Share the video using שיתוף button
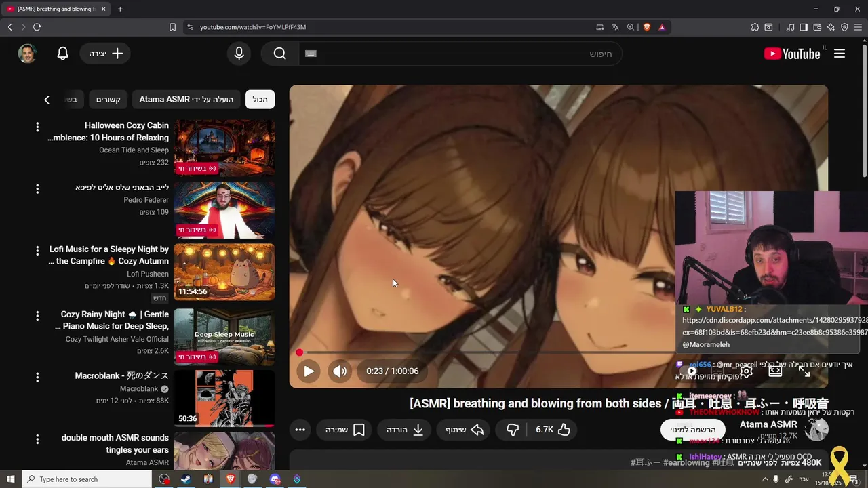 [x=465, y=430]
